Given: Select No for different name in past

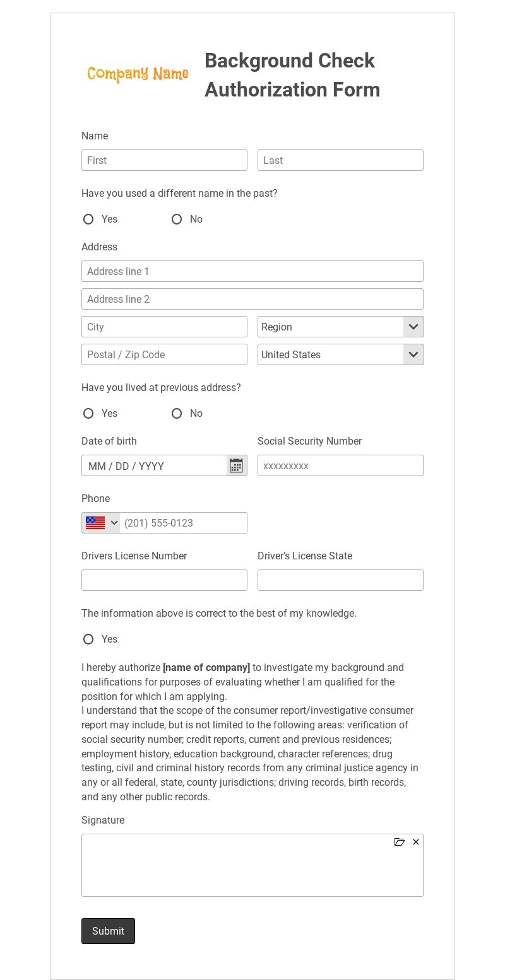Looking at the screenshot, I should (177, 219).
